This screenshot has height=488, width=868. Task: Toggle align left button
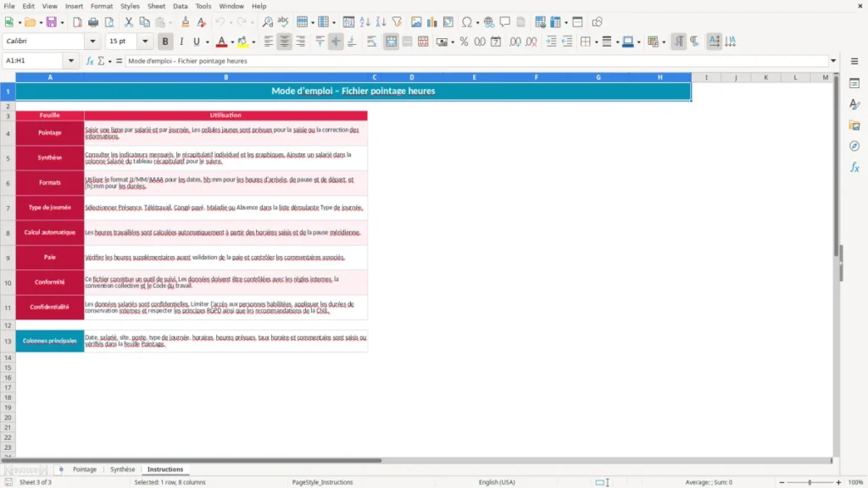(x=269, y=42)
